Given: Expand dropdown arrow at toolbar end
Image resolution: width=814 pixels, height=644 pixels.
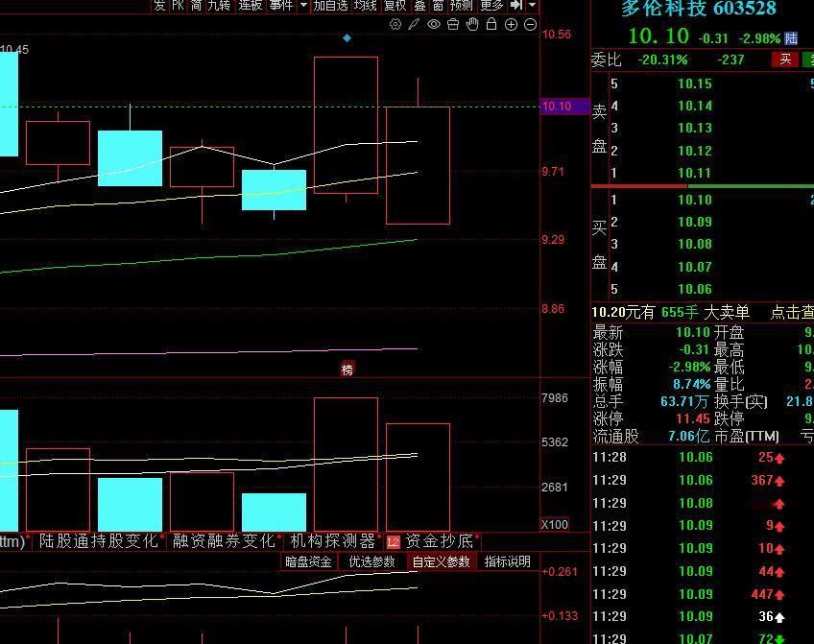Looking at the screenshot, I should coord(532,5).
